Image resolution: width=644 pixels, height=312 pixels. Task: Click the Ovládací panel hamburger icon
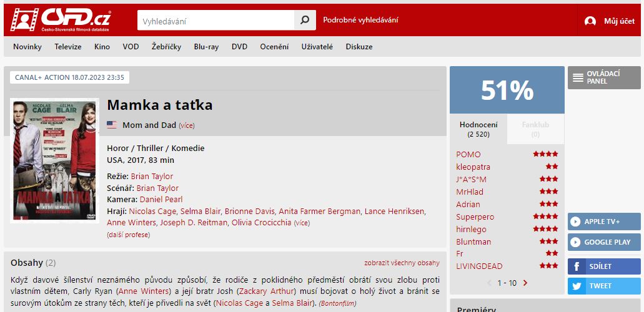pyautogui.click(x=578, y=77)
